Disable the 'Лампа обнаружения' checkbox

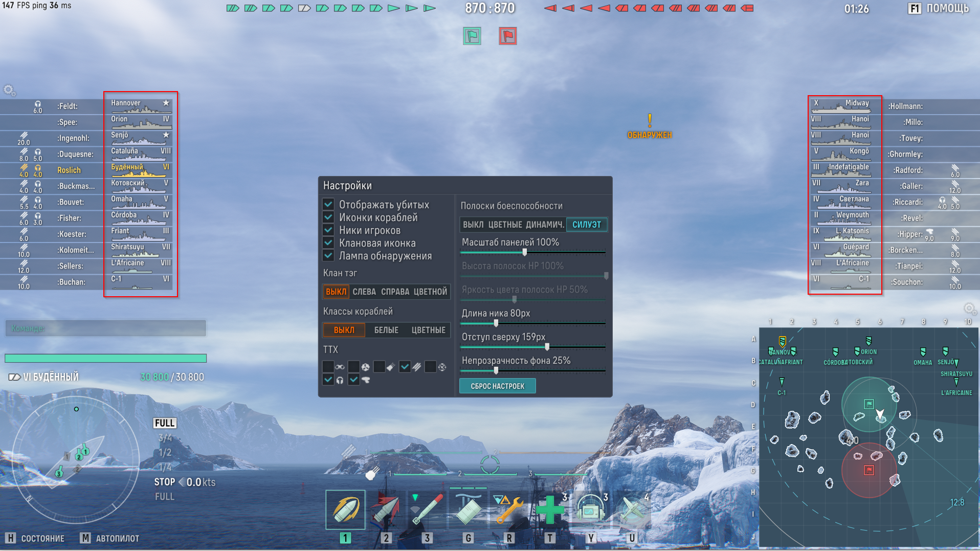click(328, 256)
